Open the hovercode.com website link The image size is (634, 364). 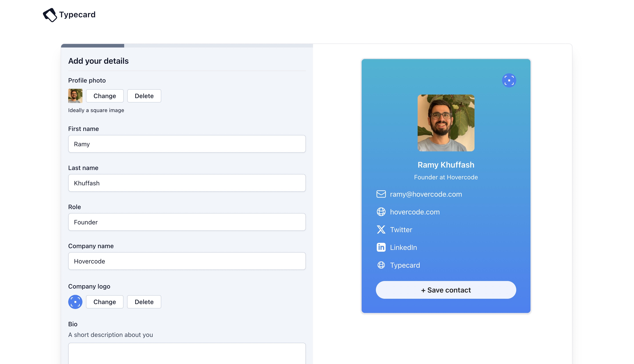(415, 212)
